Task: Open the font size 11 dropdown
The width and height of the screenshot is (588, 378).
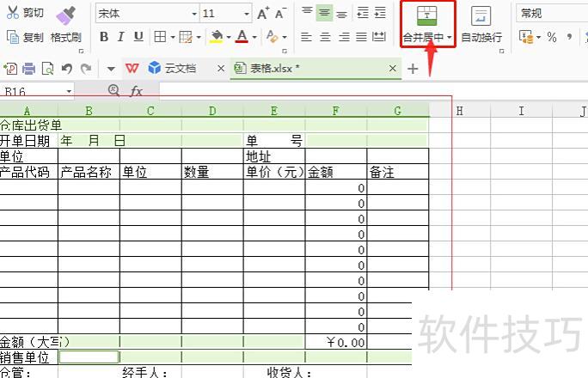Action: (x=247, y=14)
